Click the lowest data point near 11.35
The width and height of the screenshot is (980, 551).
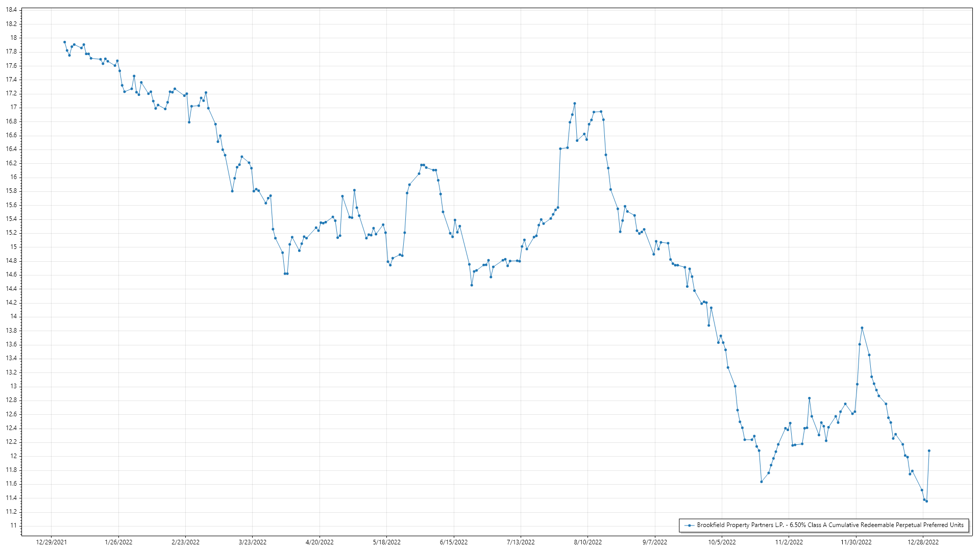[x=926, y=501]
